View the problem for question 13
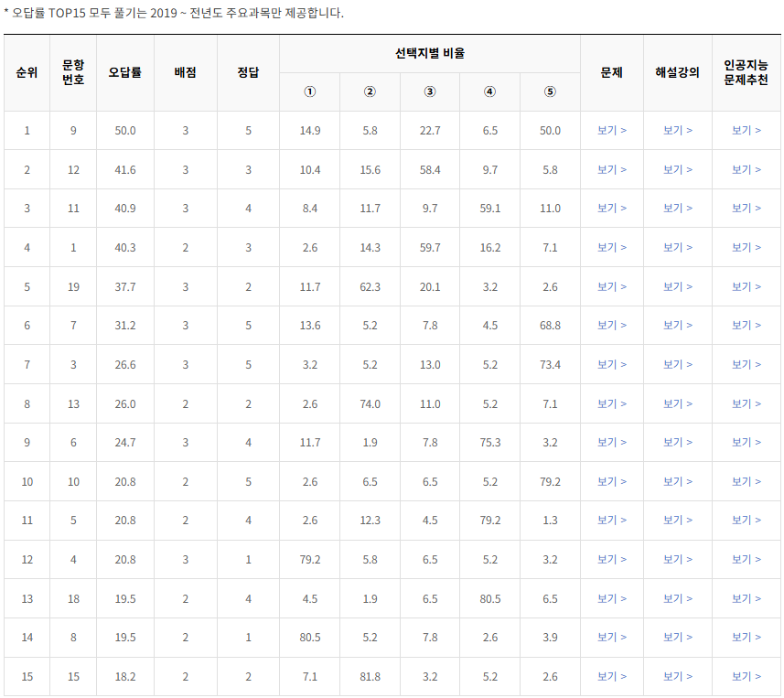The image size is (784, 698). (x=611, y=403)
